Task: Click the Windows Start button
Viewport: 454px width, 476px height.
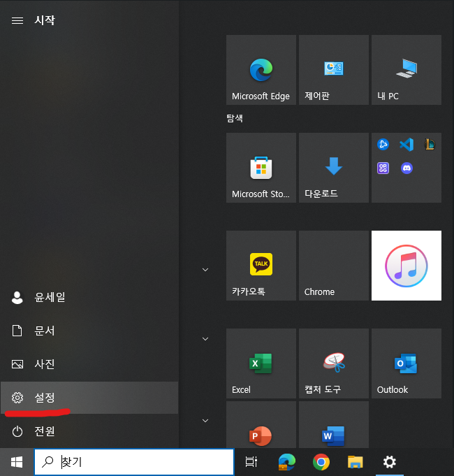Action: click(17, 462)
